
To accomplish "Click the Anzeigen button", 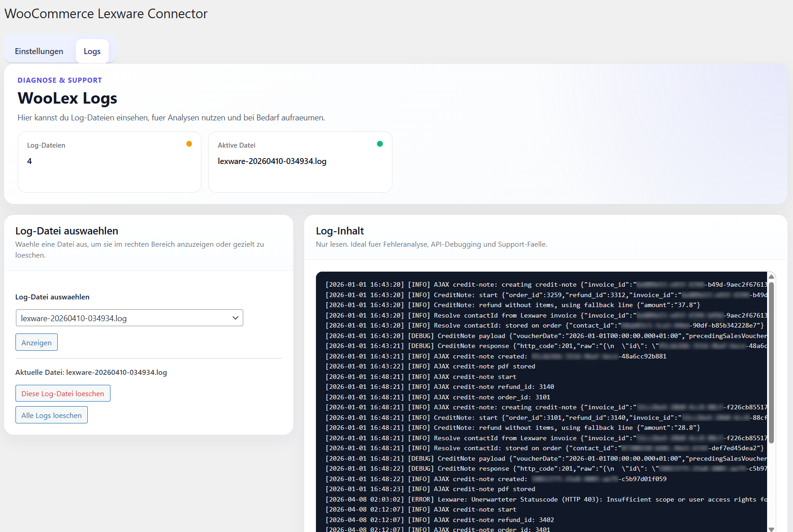I will (36, 343).
